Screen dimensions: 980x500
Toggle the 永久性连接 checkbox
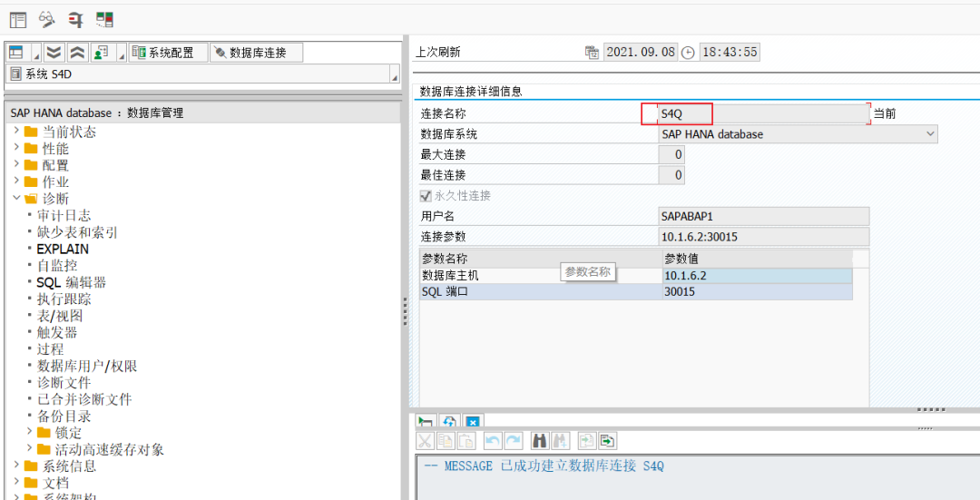point(426,196)
